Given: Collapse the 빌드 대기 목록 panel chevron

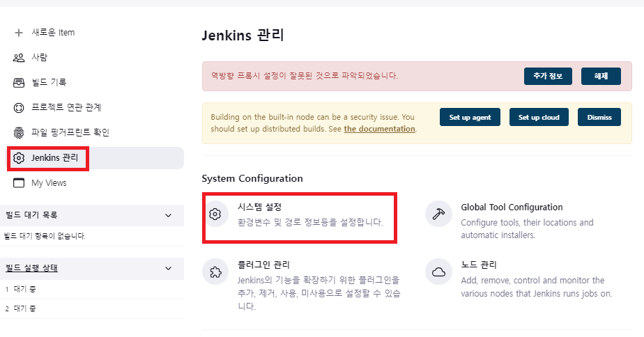Looking at the screenshot, I should tap(168, 215).
